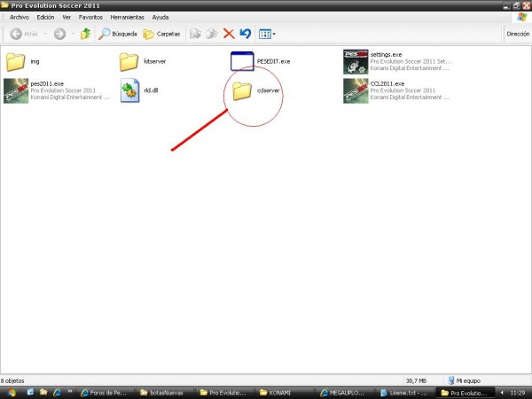Select the cdserver folder icon
This screenshot has height=399, width=532.
[x=242, y=91]
